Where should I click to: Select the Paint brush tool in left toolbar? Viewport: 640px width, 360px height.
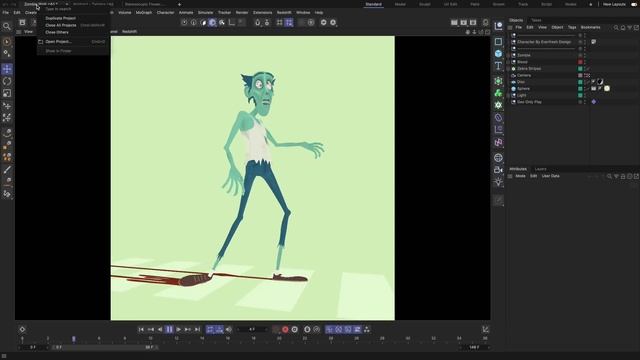point(7,169)
